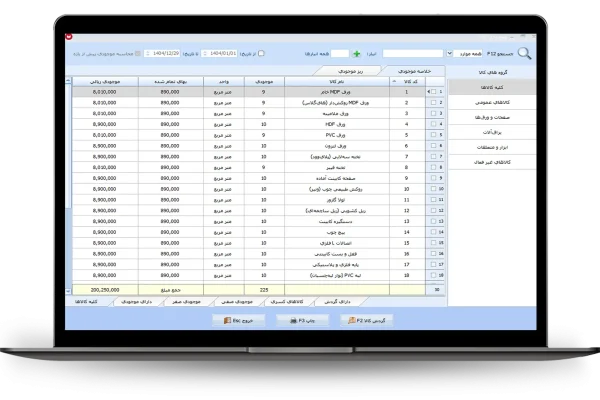The image size is (600, 400).
Task: Enable the از تاریخ date checkbox
Action: pyautogui.click(x=261, y=53)
